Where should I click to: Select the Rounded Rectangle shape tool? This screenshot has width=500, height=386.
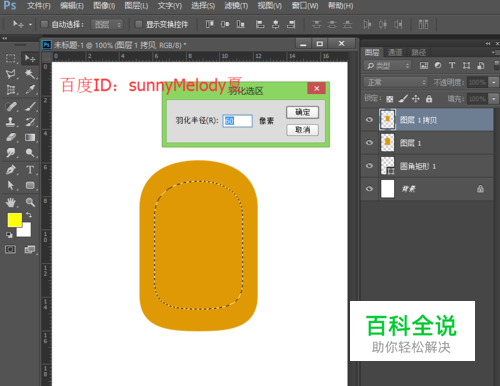pyautogui.click(x=30, y=185)
